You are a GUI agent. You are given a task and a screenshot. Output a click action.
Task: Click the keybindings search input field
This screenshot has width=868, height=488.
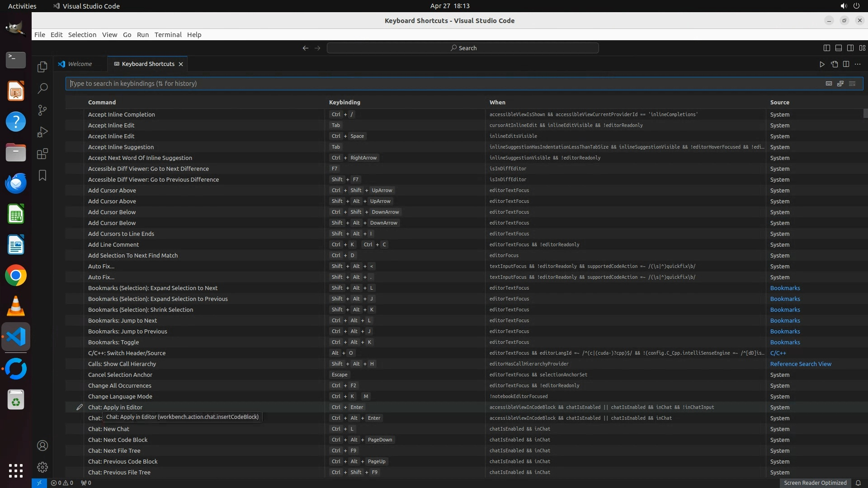coord(443,84)
